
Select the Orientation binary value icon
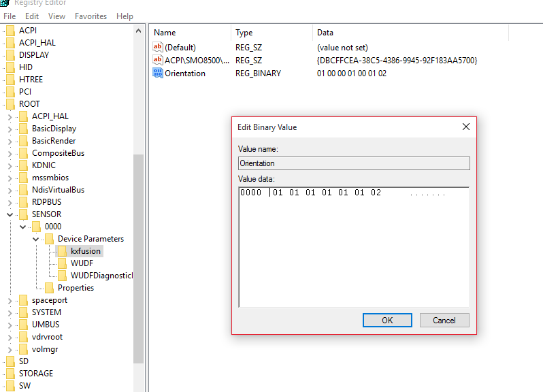click(x=158, y=73)
